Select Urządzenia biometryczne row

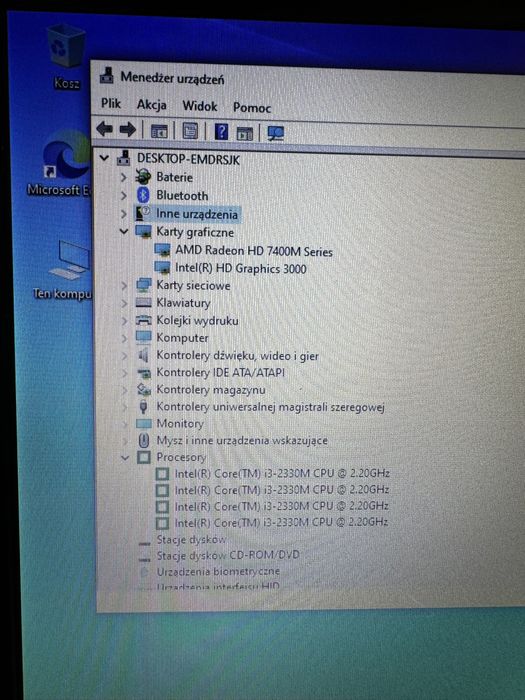[218, 571]
